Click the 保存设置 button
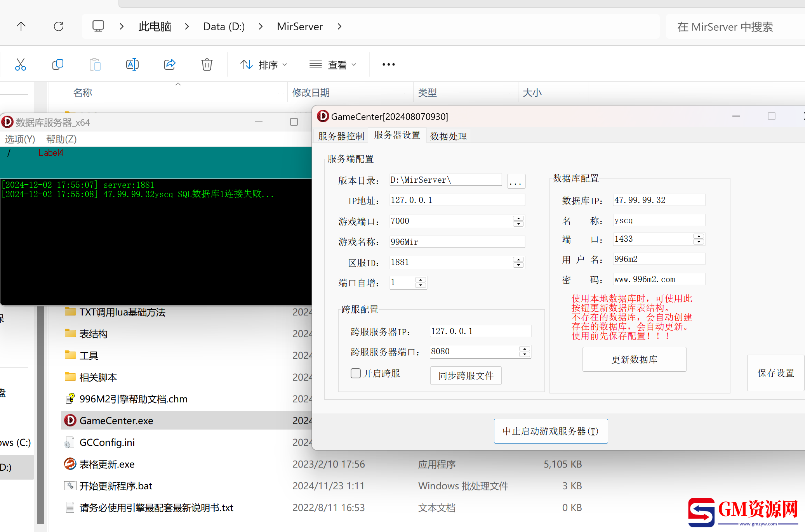Image resolution: width=805 pixels, height=532 pixels. pos(775,373)
